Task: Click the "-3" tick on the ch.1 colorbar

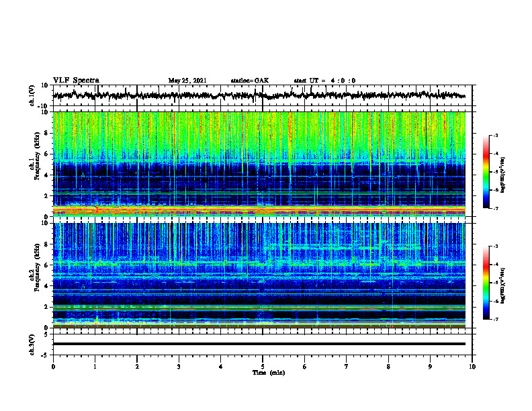Action: point(496,135)
